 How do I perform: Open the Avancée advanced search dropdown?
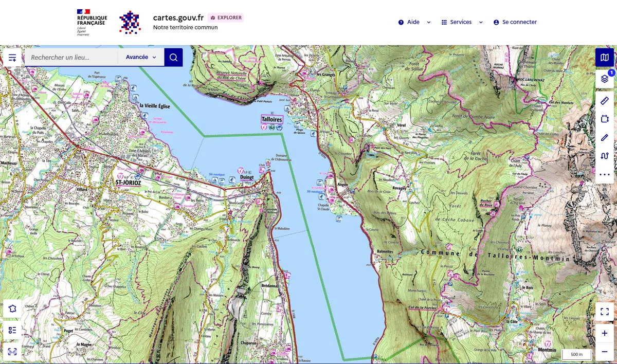(x=141, y=58)
